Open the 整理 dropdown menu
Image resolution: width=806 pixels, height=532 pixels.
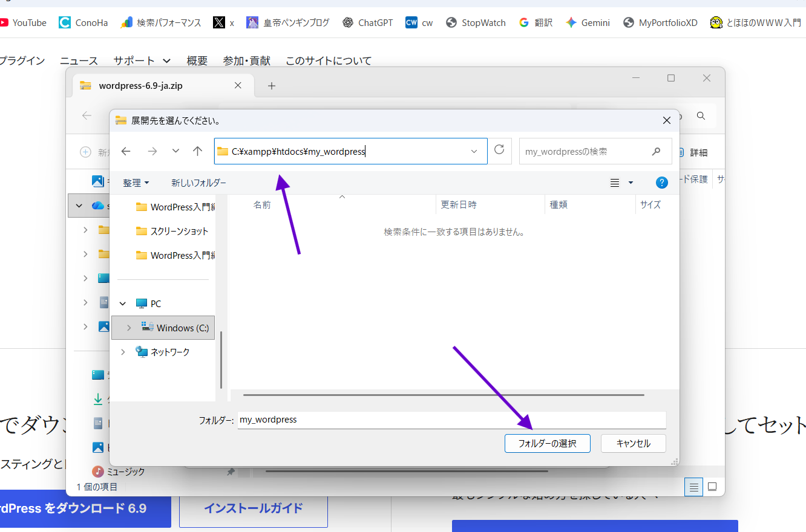pyautogui.click(x=136, y=183)
